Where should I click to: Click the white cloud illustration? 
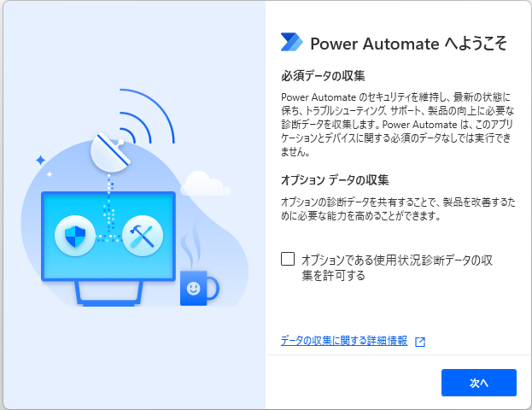(205, 184)
